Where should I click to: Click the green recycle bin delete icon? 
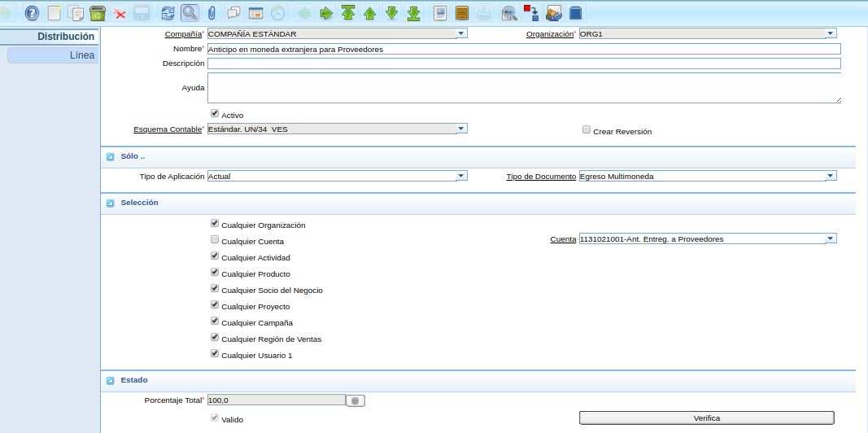click(98, 12)
